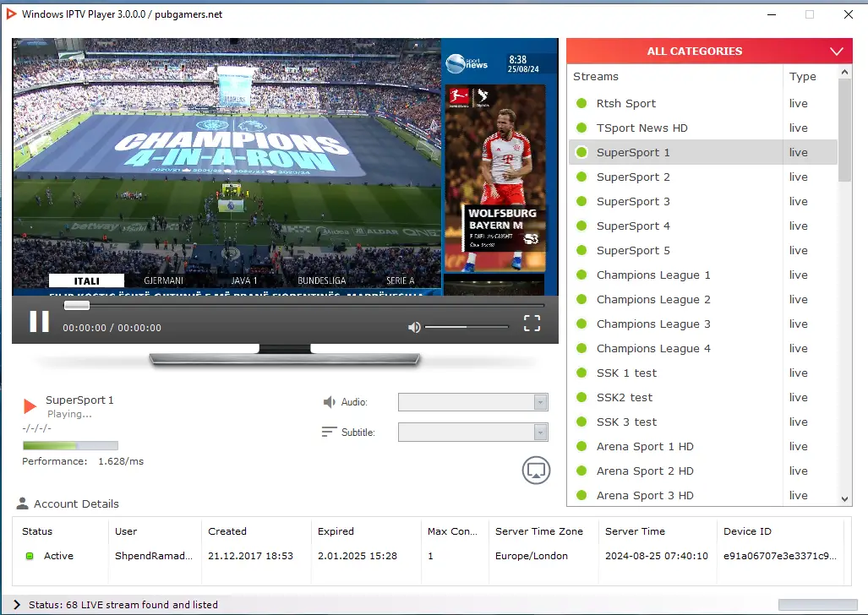Play Arena Sport 1 HD stream

pyautogui.click(x=702, y=447)
